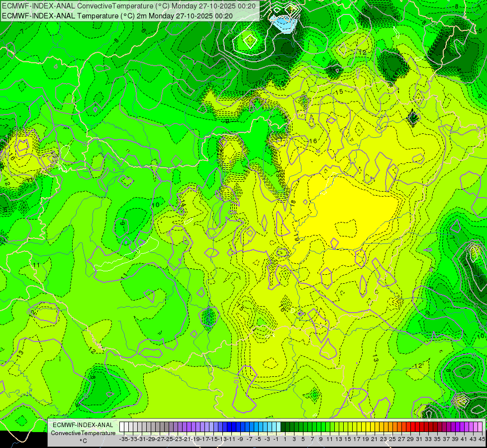The width and height of the screenshot is (487, 448).
Task: Click the legend scale value 43
Action: 473,439
